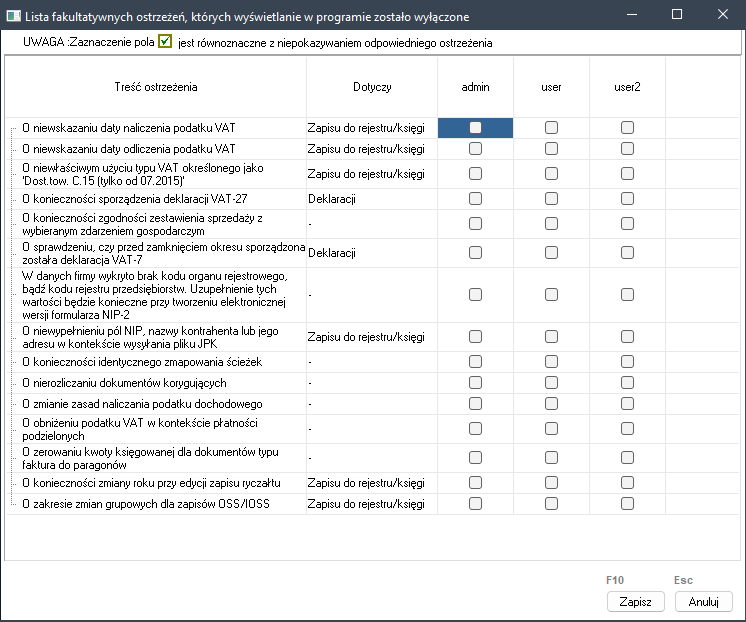This screenshot has height=622, width=746.
Task: Tick user2 checkbox for 'płatności podzielonych' warning
Action: (627, 429)
